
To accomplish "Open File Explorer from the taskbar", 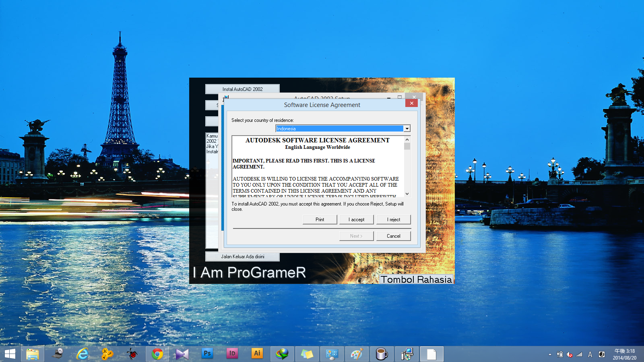I will [33, 354].
